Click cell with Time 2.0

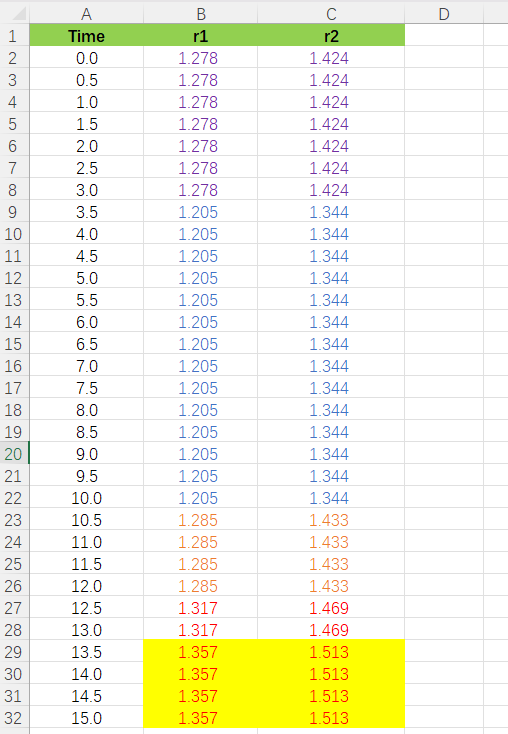pyautogui.click(x=87, y=146)
